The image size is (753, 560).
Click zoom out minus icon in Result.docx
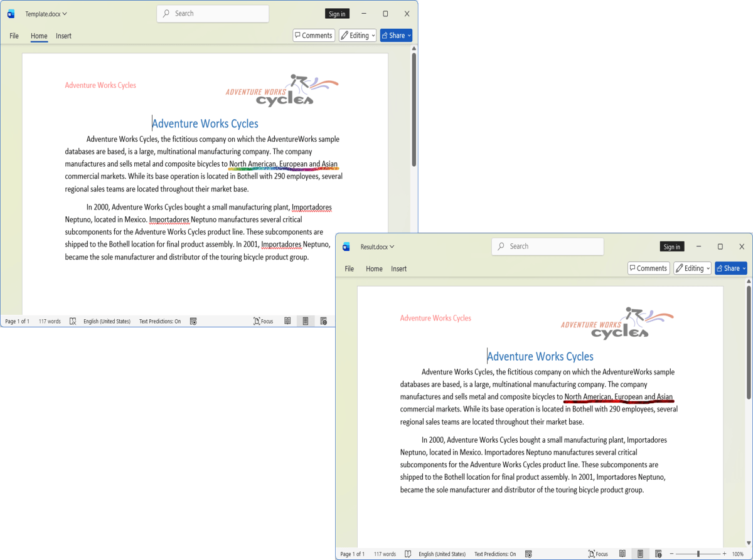673,554
